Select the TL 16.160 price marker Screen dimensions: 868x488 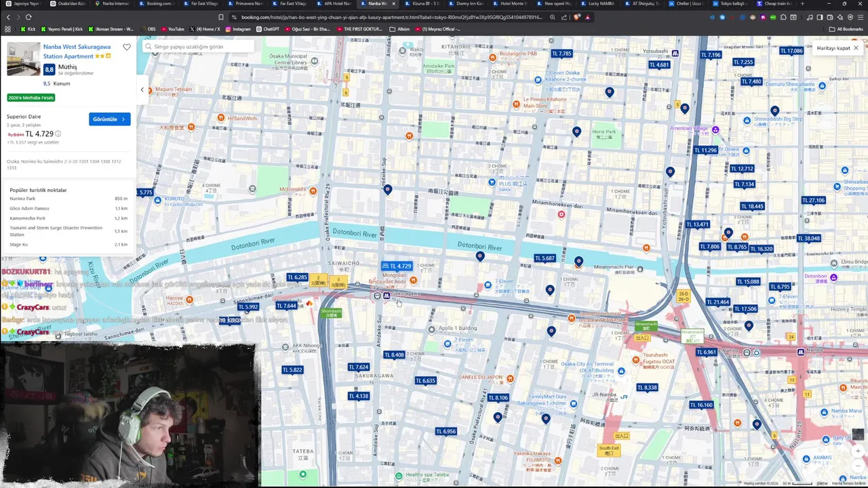point(701,405)
